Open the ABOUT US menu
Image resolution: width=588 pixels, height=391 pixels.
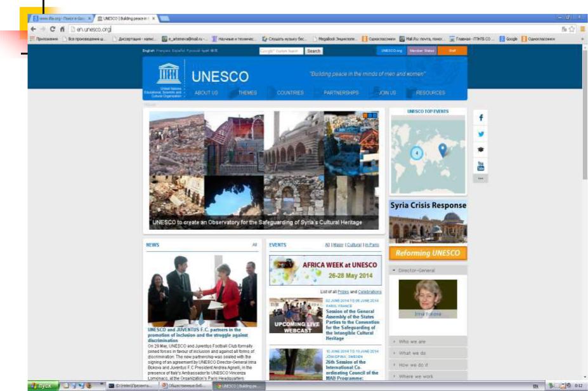click(x=206, y=93)
